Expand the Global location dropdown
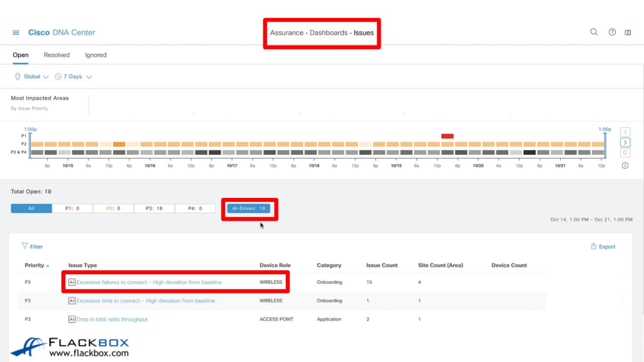This screenshot has width=644, height=362. pos(32,77)
